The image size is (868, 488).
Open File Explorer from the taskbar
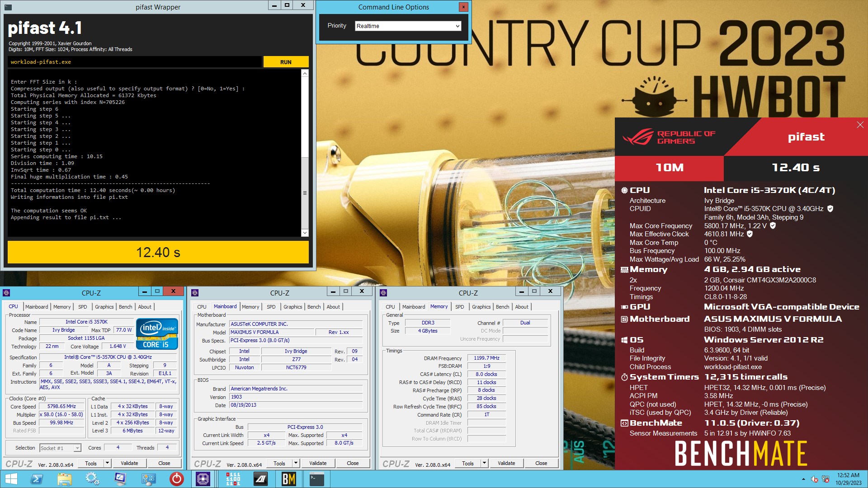[65, 479]
